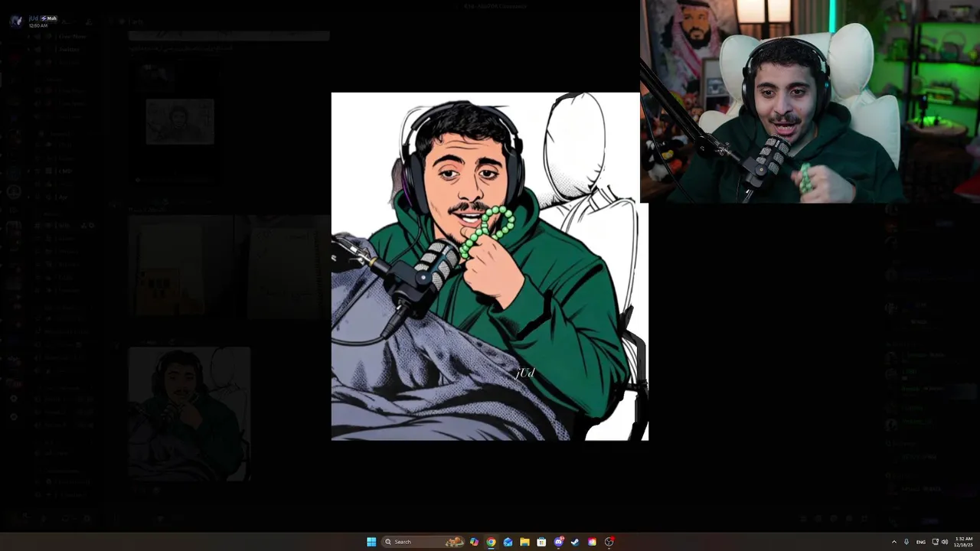This screenshot has height=551, width=980.
Task: Show hidden system tray icons
Action: click(x=893, y=542)
